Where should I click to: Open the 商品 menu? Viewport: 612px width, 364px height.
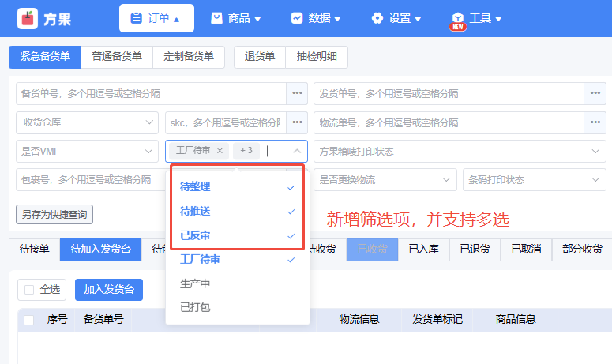[x=236, y=18]
